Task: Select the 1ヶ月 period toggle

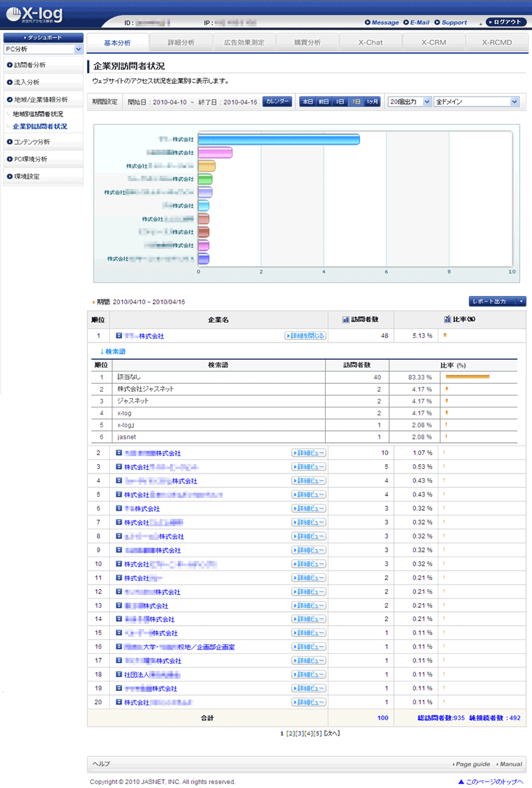Action: pos(372,102)
